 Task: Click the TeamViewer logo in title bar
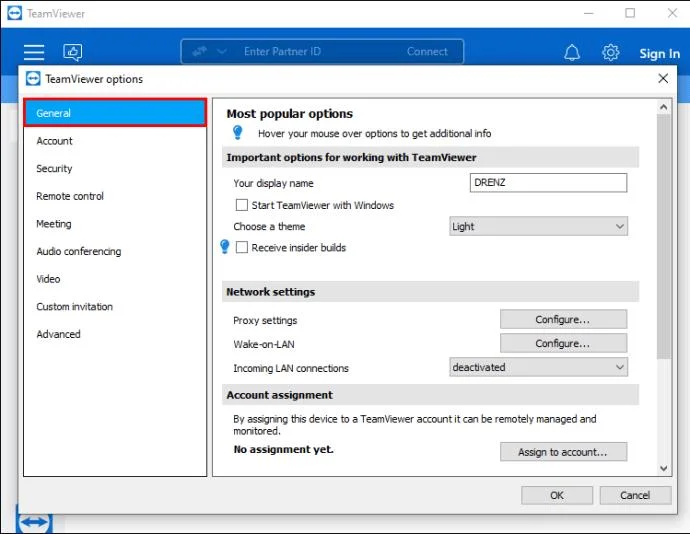[x=15, y=13]
